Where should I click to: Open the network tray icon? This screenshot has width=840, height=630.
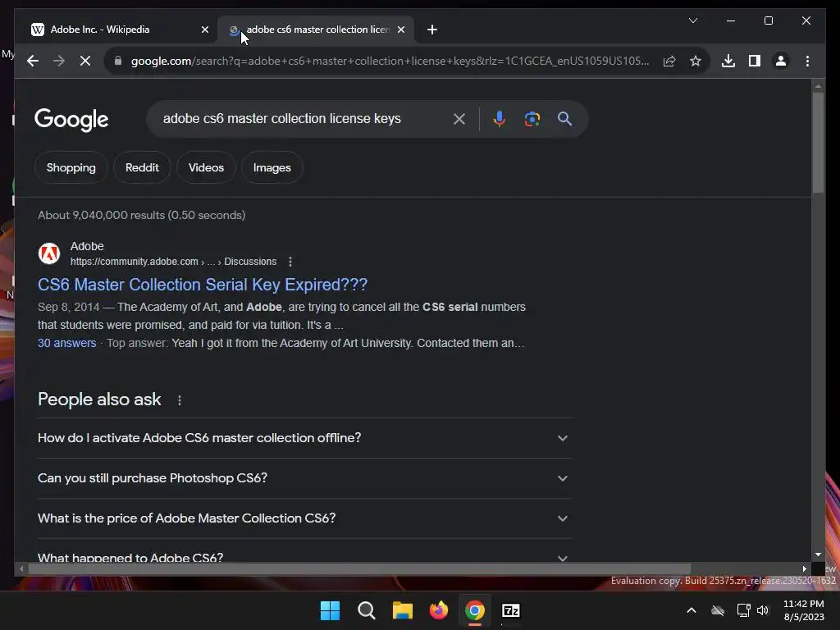coord(743,610)
